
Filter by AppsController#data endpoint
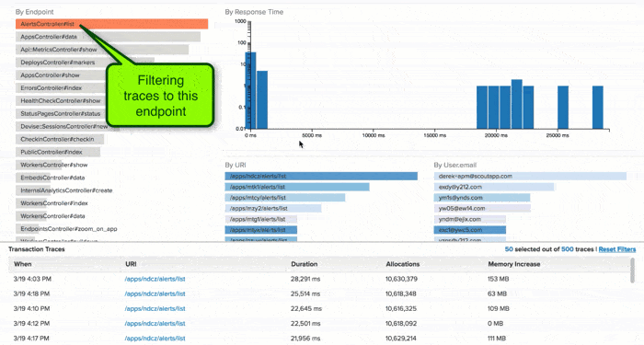(108, 37)
